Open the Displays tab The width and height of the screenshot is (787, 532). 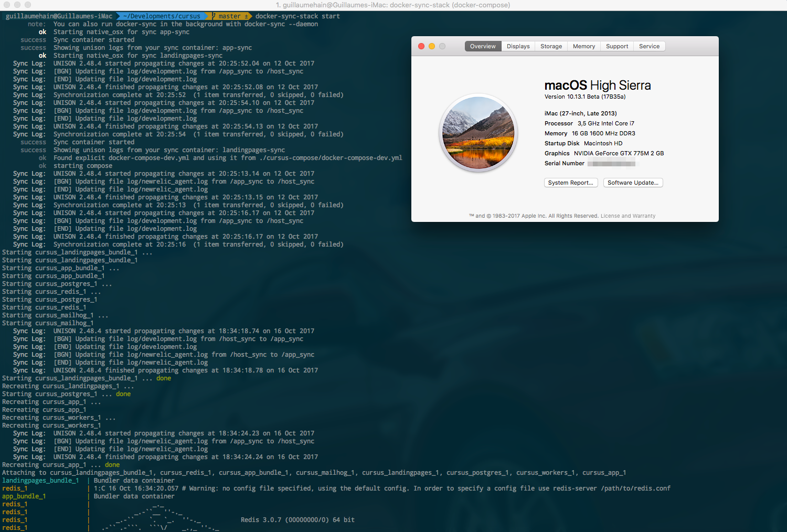(518, 46)
